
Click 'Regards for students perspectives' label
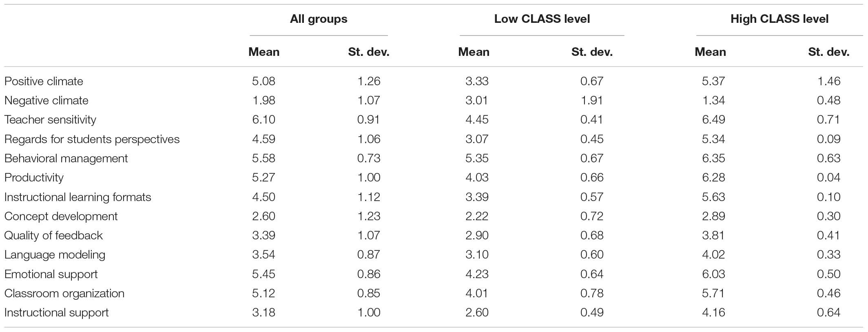92,139
